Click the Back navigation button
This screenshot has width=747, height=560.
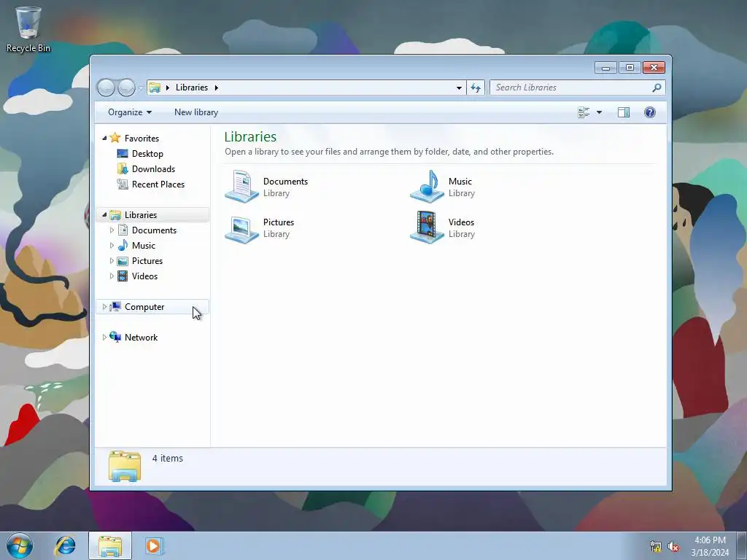click(x=107, y=87)
